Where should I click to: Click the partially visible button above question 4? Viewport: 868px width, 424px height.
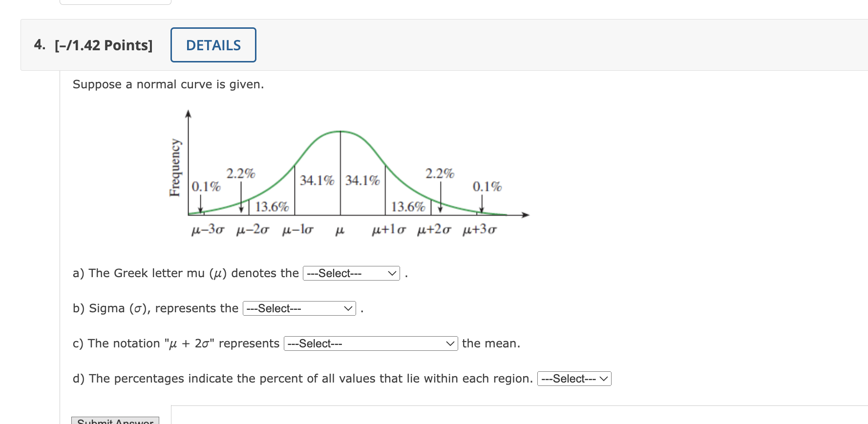(x=115, y=2)
